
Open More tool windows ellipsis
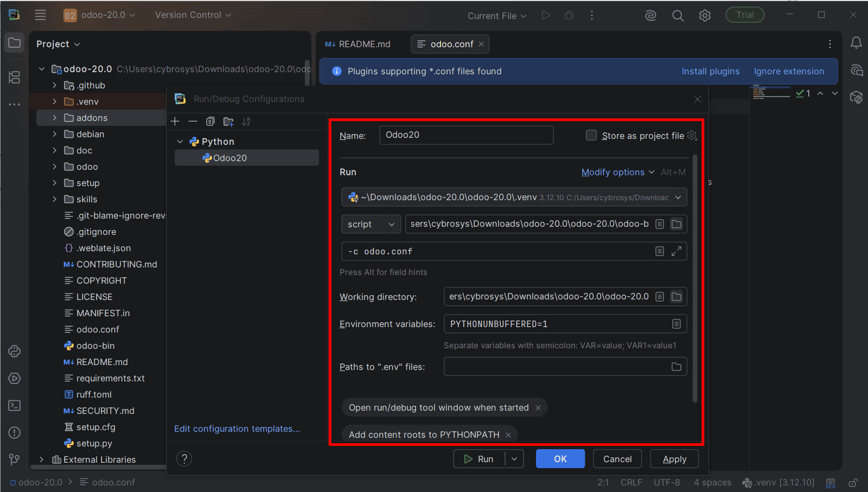(x=15, y=104)
